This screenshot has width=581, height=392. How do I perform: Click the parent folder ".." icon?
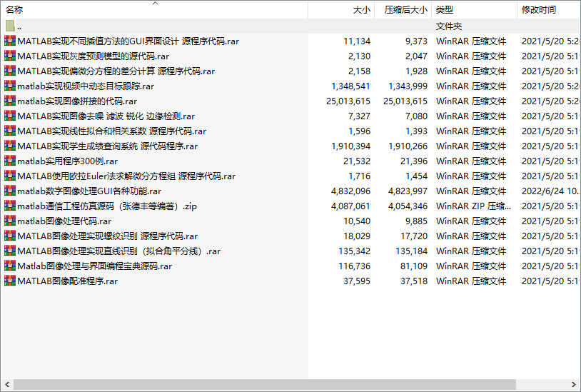point(10,26)
